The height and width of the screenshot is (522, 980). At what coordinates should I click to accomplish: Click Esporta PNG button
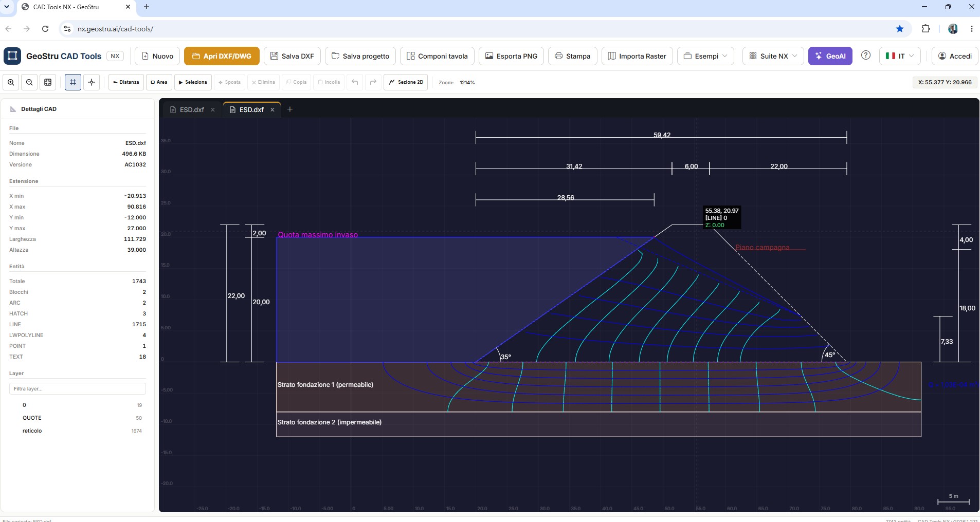click(x=511, y=56)
